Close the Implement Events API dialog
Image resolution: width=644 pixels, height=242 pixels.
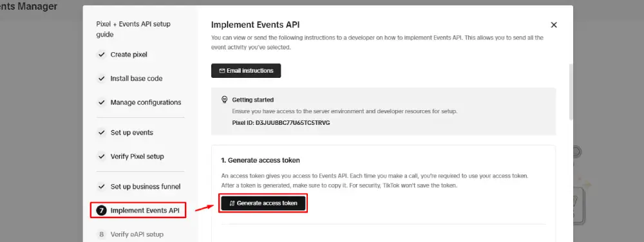(x=554, y=25)
